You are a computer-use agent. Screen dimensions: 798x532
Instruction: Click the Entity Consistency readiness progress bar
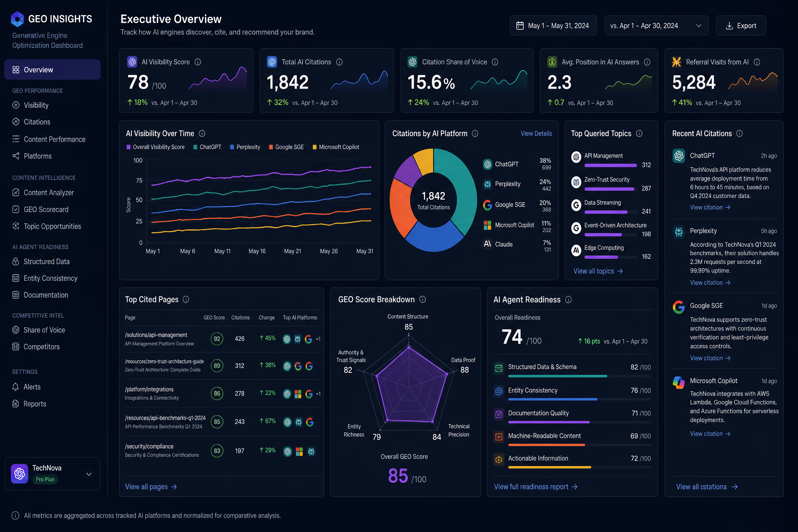click(580, 399)
